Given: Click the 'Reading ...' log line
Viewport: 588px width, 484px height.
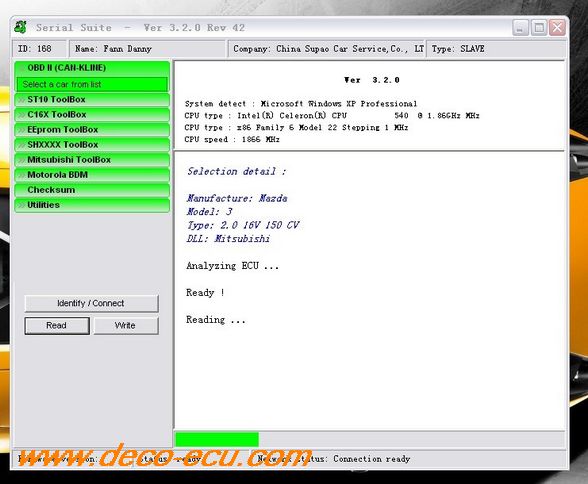Looking at the screenshot, I should click(216, 320).
